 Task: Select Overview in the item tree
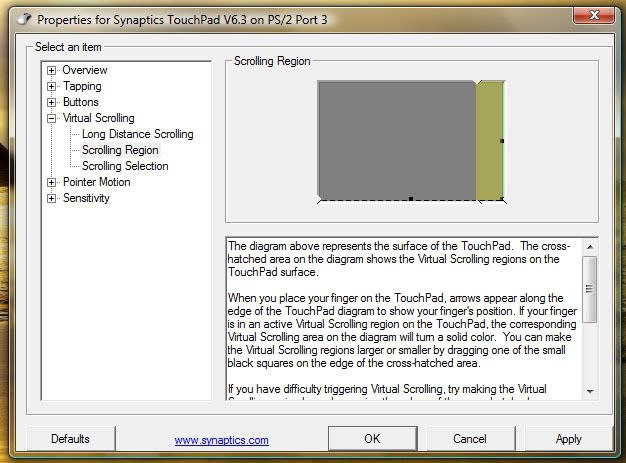pos(85,70)
